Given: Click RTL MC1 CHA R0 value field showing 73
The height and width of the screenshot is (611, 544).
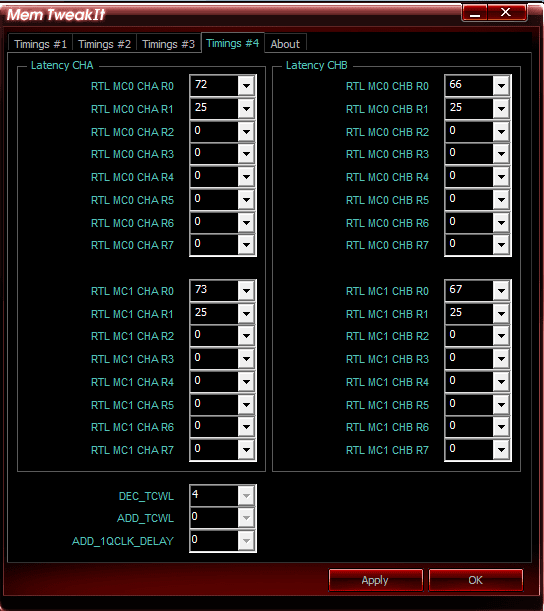Looking at the screenshot, I should [x=214, y=290].
